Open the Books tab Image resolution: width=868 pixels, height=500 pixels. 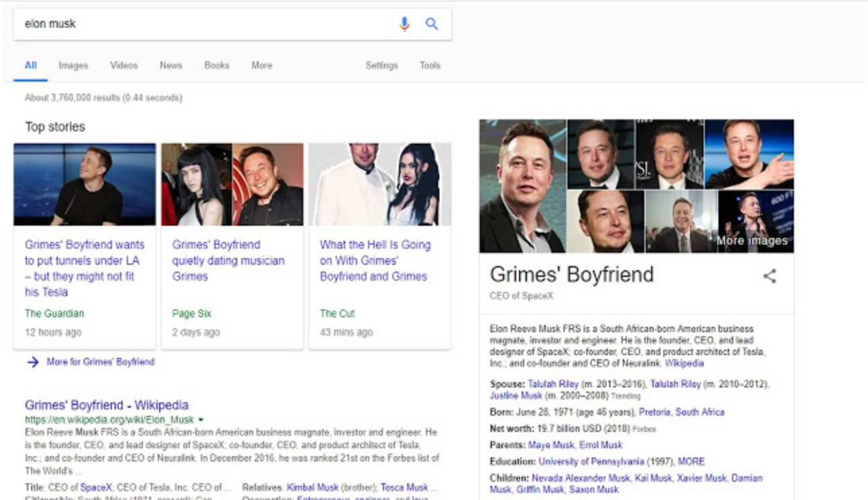(x=216, y=65)
